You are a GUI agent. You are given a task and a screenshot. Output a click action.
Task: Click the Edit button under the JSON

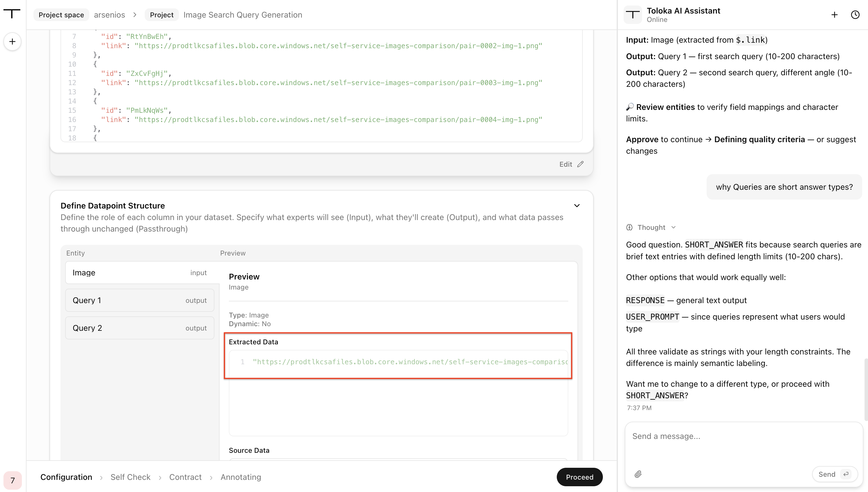[x=571, y=164]
